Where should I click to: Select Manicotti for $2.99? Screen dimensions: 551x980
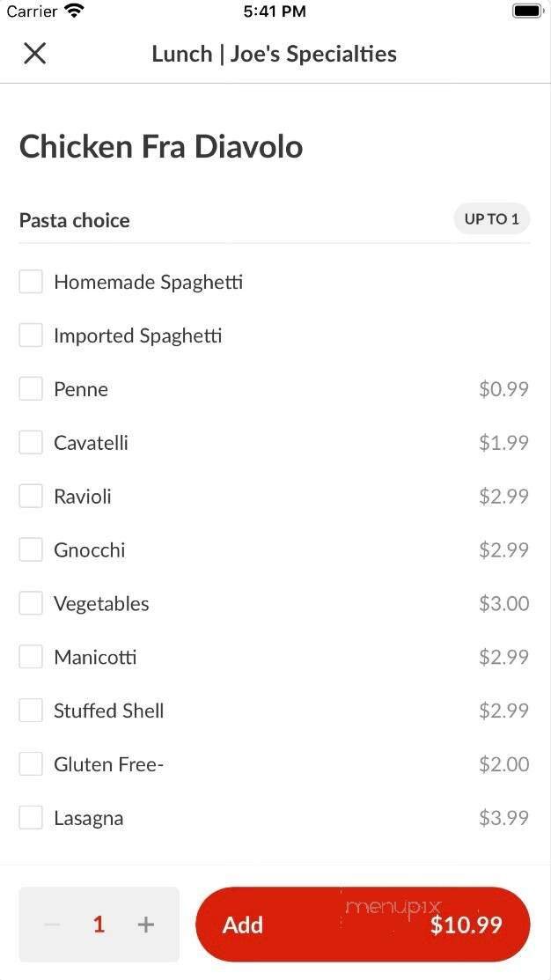(31, 656)
